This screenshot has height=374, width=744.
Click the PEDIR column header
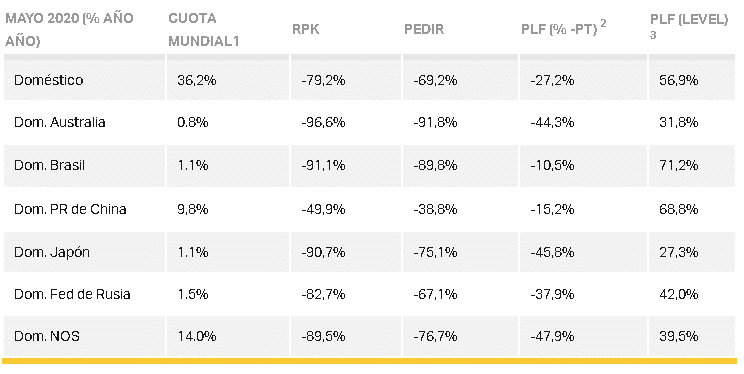(x=424, y=29)
